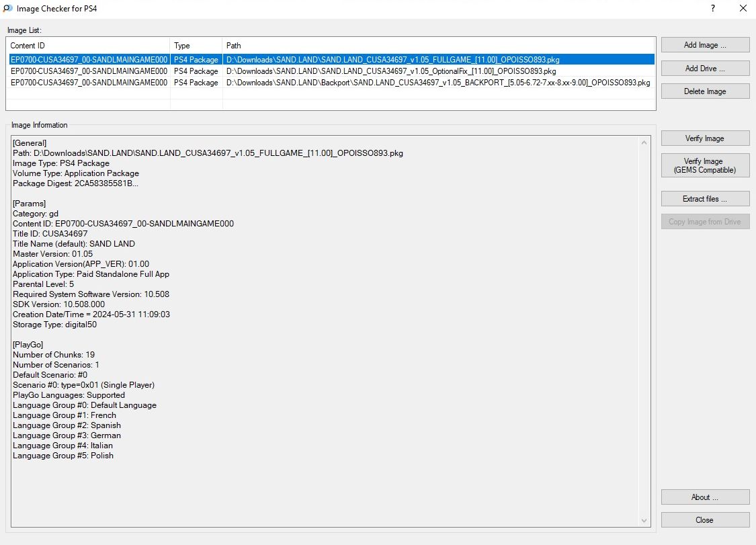Click the Storage Type: digital50 line

click(x=55, y=325)
